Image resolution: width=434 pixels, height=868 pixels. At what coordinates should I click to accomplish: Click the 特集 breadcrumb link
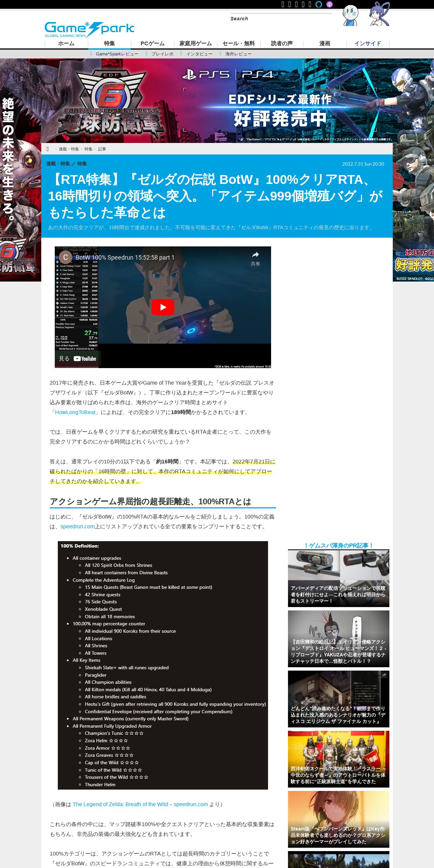point(89,149)
